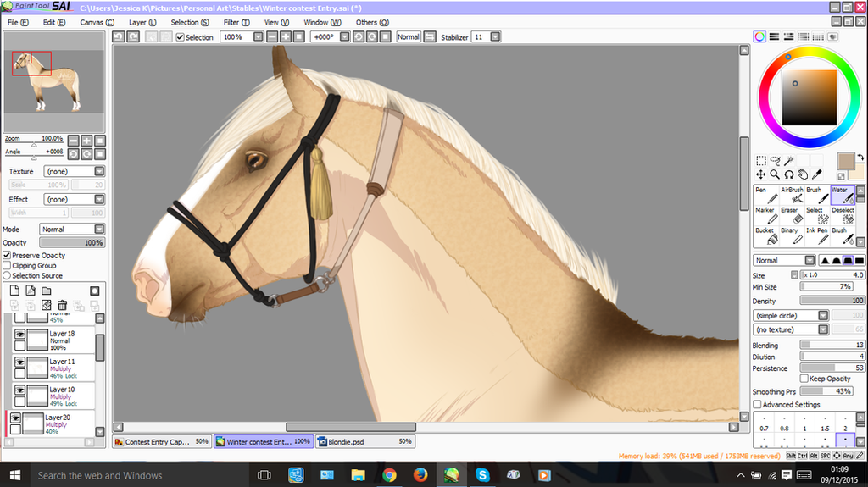Activate the lasso selection tool

pos(775,161)
